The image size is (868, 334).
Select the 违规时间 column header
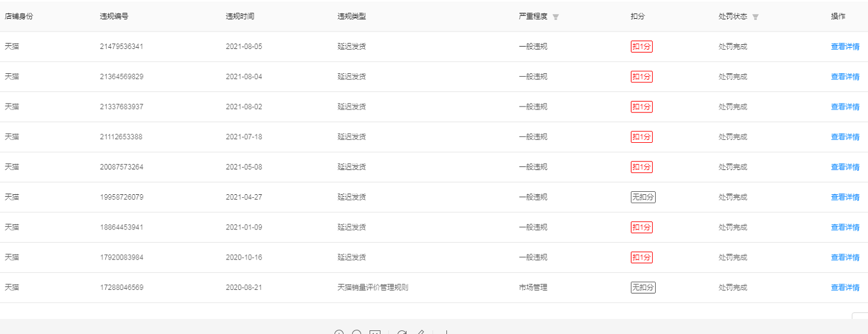pyautogui.click(x=240, y=16)
